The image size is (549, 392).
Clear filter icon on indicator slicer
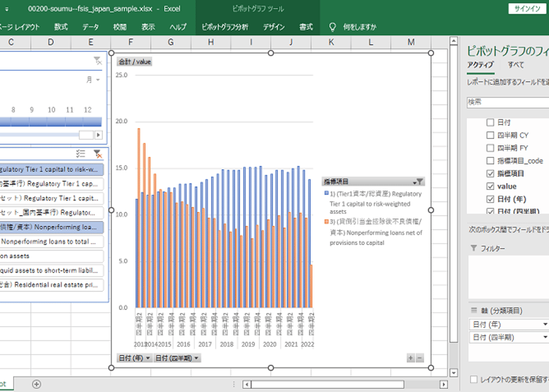97,154
